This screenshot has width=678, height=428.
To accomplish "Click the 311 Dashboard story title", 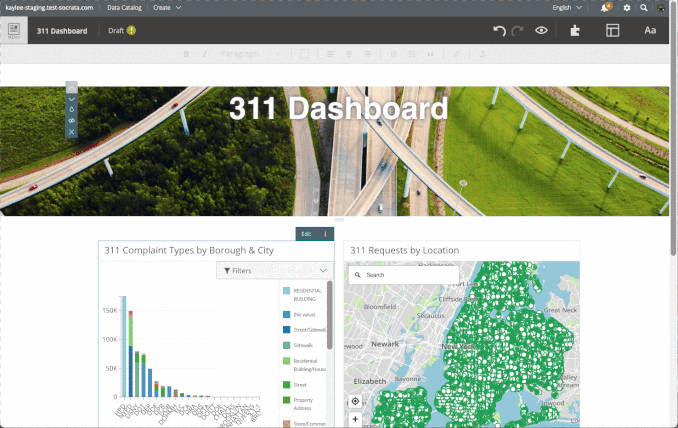I will pyautogui.click(x=62, y=31).
